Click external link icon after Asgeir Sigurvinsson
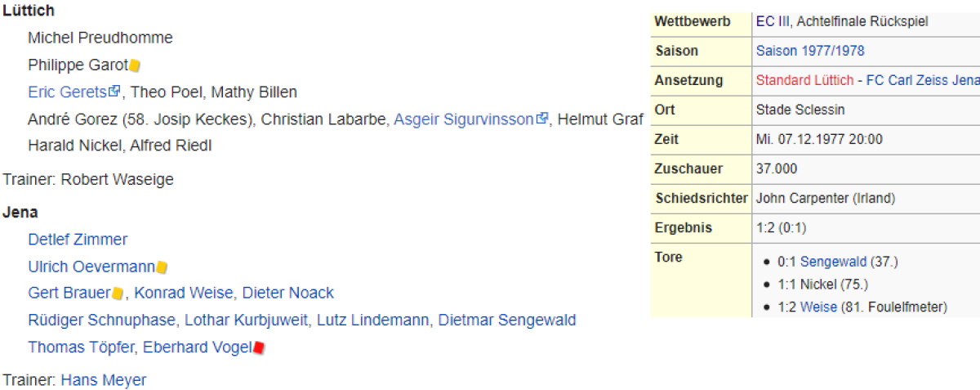The image size is (980, 390). click(541, 119)
